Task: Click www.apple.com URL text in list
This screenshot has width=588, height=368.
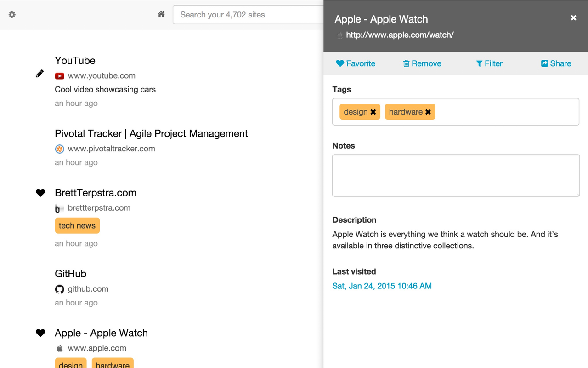Action: [97, 348]
